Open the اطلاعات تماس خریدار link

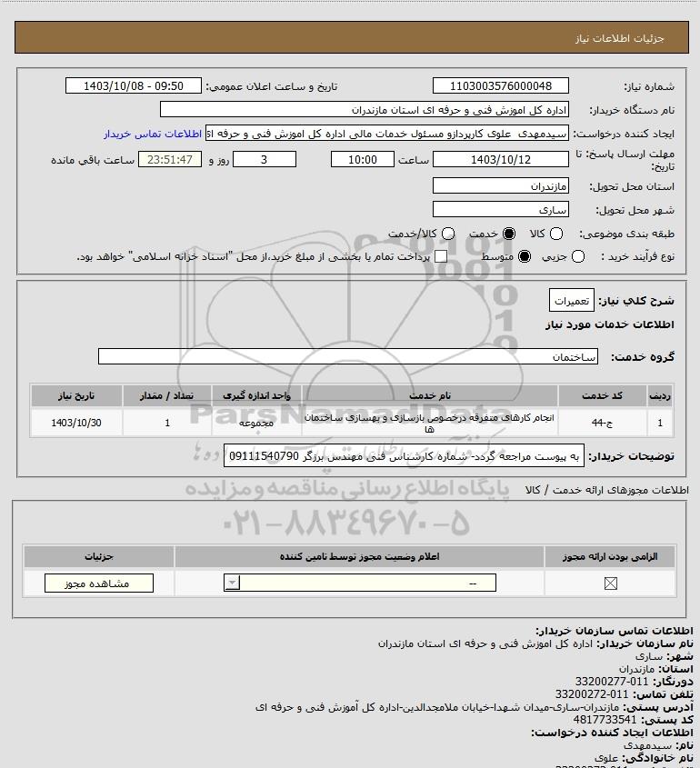[153, 134]
